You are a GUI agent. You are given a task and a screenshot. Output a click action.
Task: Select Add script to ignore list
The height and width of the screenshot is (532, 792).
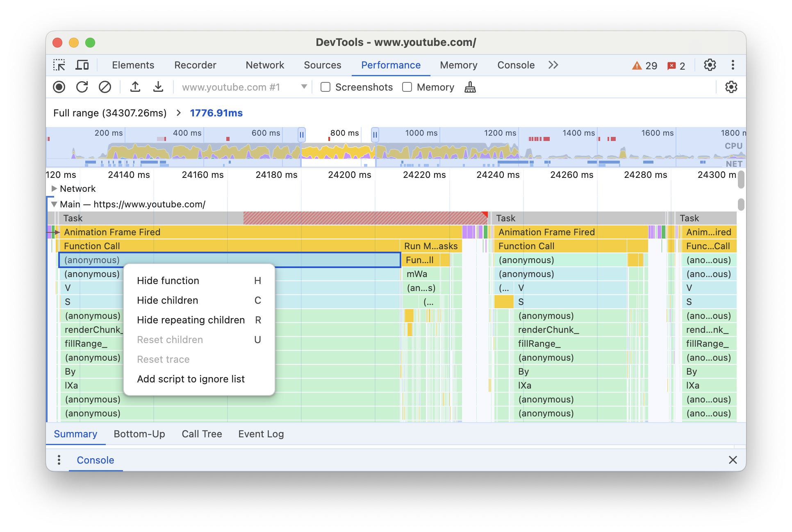(191, 378)
